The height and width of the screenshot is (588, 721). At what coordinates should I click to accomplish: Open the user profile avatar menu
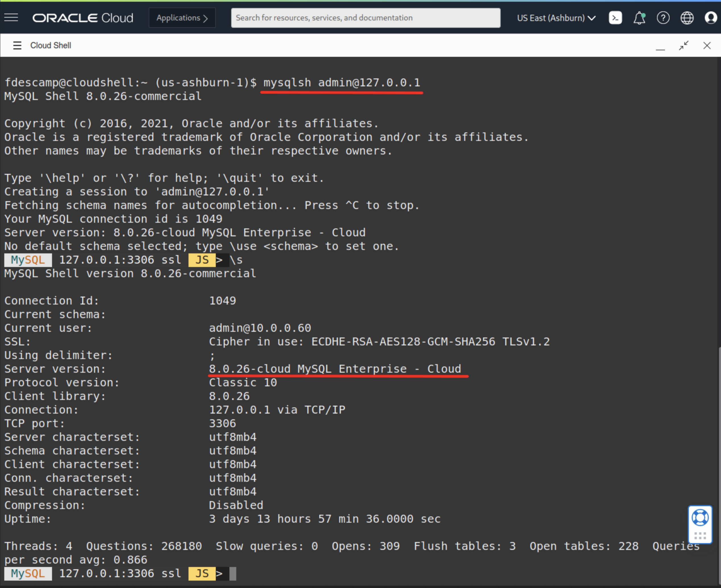pyautogui.click(x=711, y=18)
